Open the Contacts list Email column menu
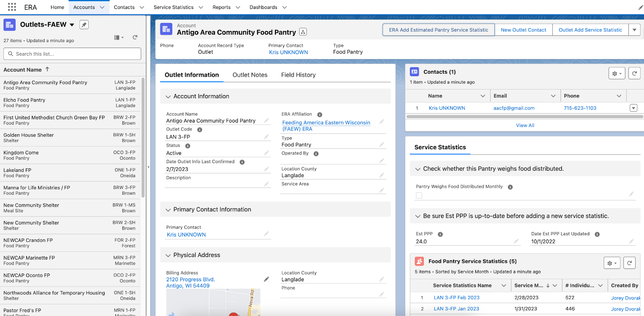This screenshot has width=644, height=316. point(553,96)
